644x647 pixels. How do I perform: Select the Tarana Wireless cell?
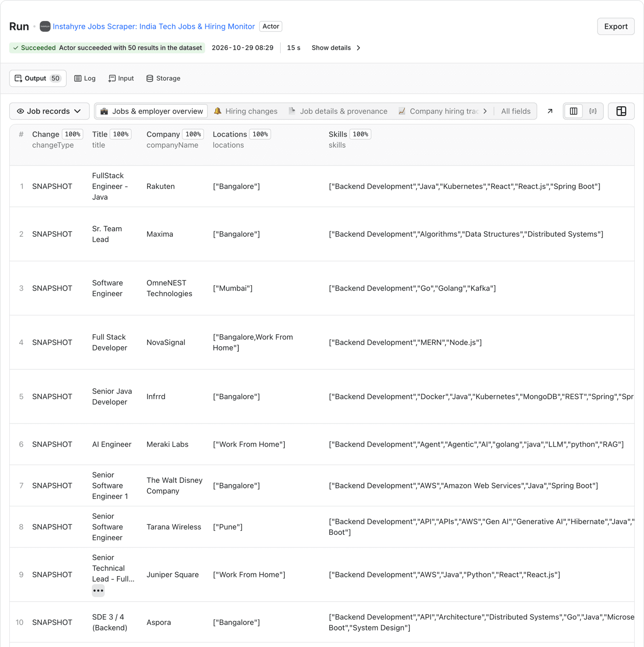[x=174, y=527]
